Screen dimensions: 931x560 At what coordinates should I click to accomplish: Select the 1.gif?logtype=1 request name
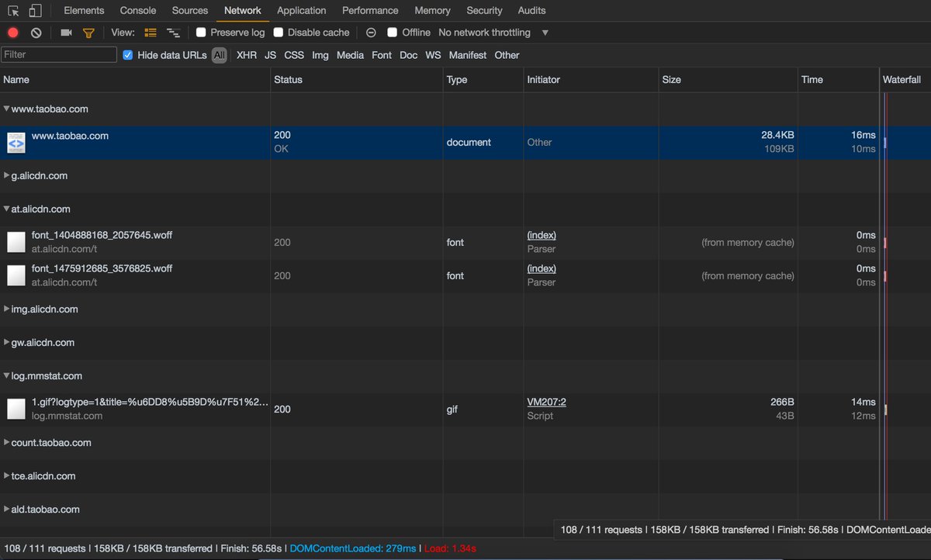click(150, 402)
